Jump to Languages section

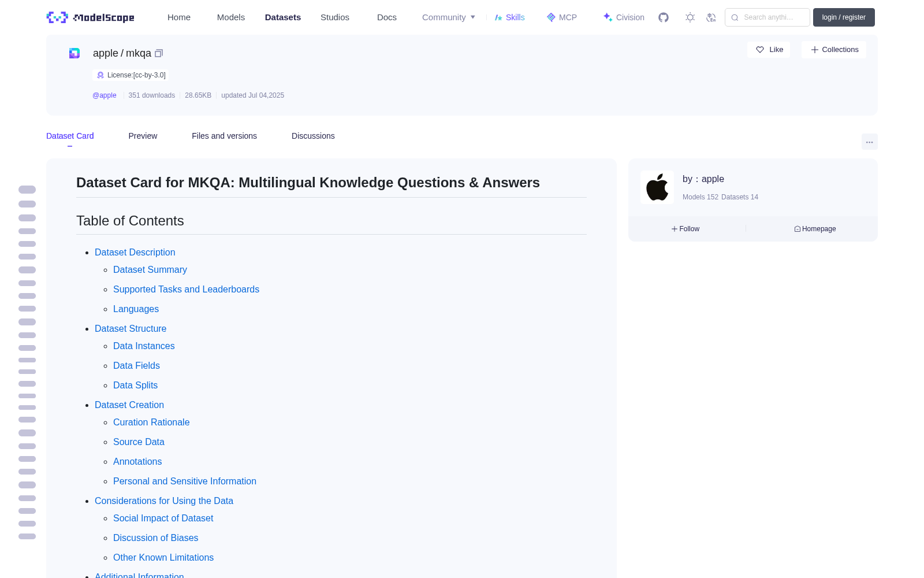pyautogui.click(x=136, y=309)
